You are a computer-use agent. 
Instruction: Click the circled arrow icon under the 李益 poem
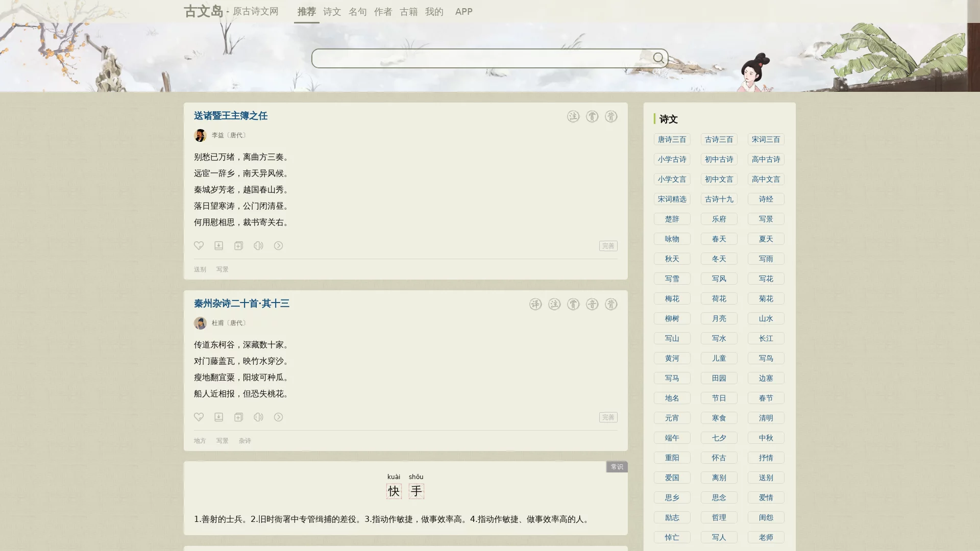(278, 245)
